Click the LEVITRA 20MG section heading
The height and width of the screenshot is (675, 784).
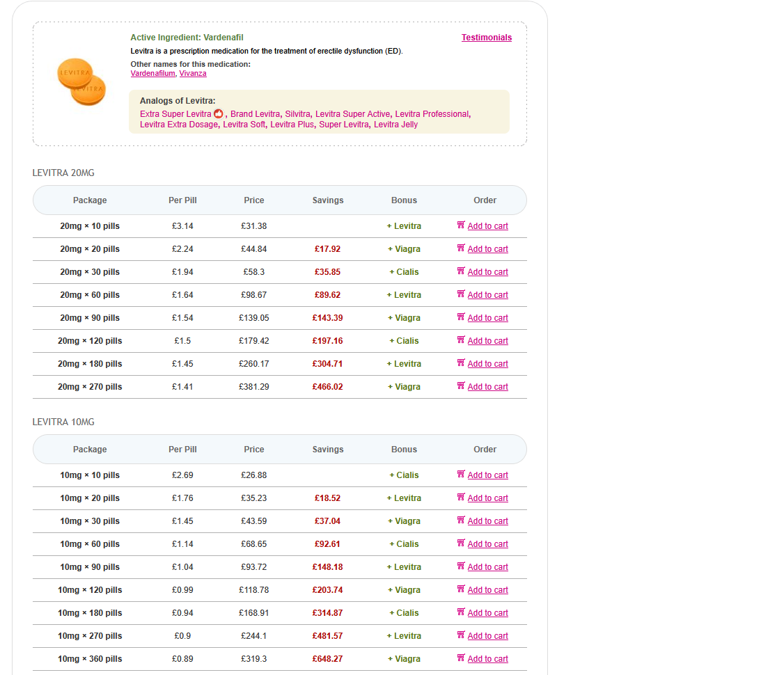[x=63, y=173]
